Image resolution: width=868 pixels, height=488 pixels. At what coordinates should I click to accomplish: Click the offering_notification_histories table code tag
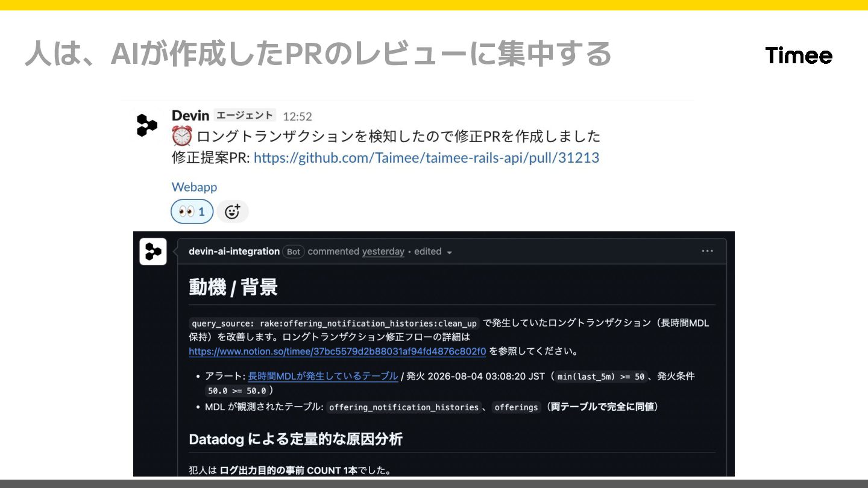pos(404,407)
